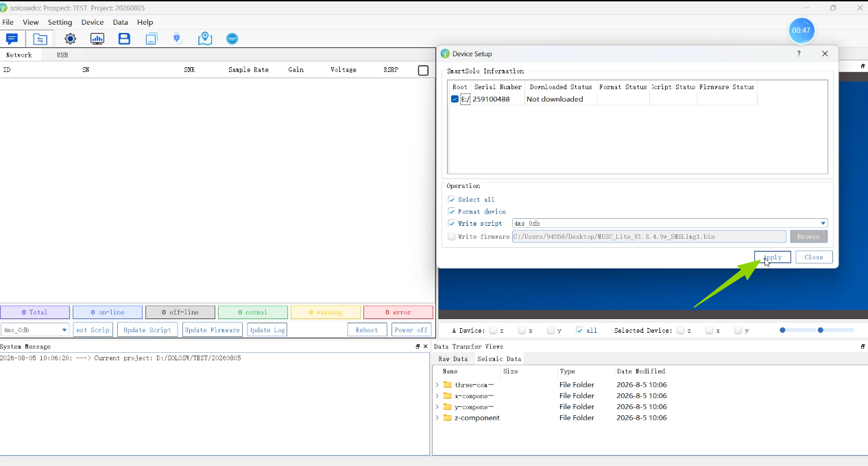Float the System Message panel

[418, 347]
